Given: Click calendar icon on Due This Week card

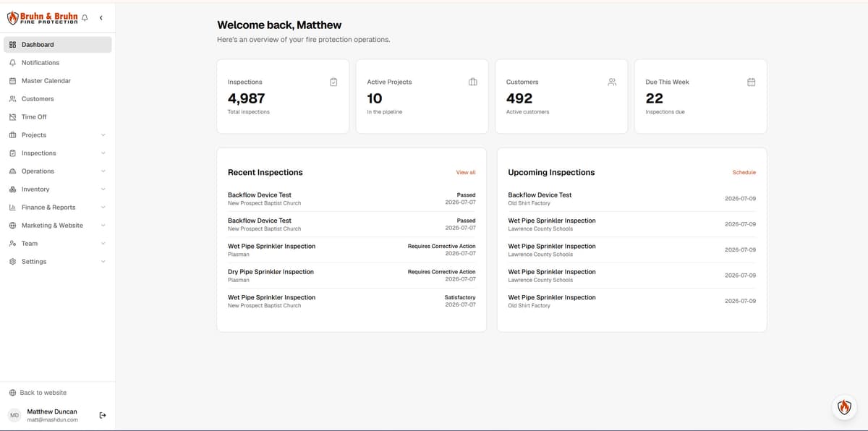Looking at the screenshot, I should tap(751, 82).
